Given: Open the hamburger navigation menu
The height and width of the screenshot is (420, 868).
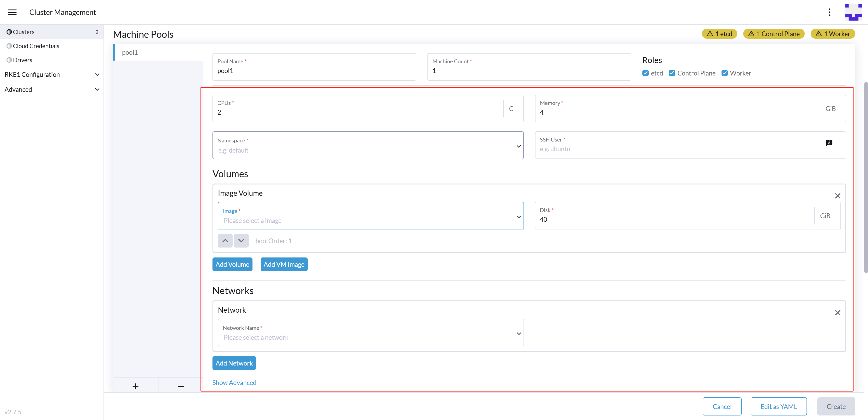Looking at the screenshot, I should tap(12, 12).
